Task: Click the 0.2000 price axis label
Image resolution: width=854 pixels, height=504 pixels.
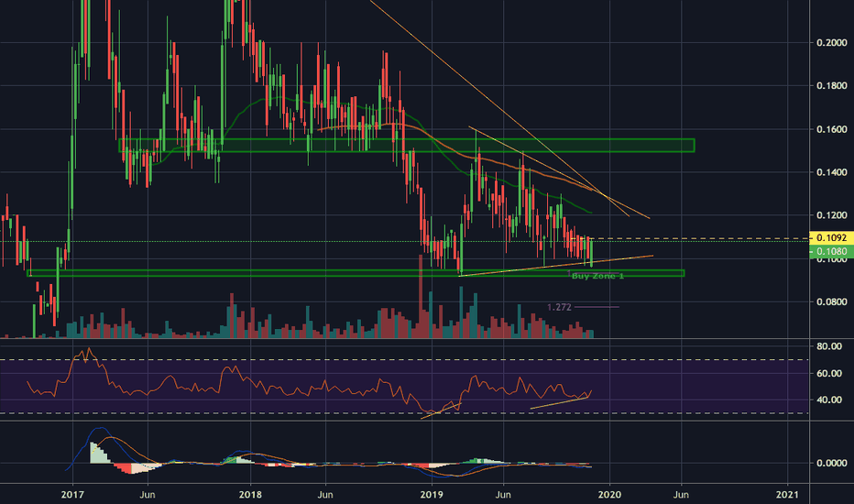Action: [x=832, y=42]
